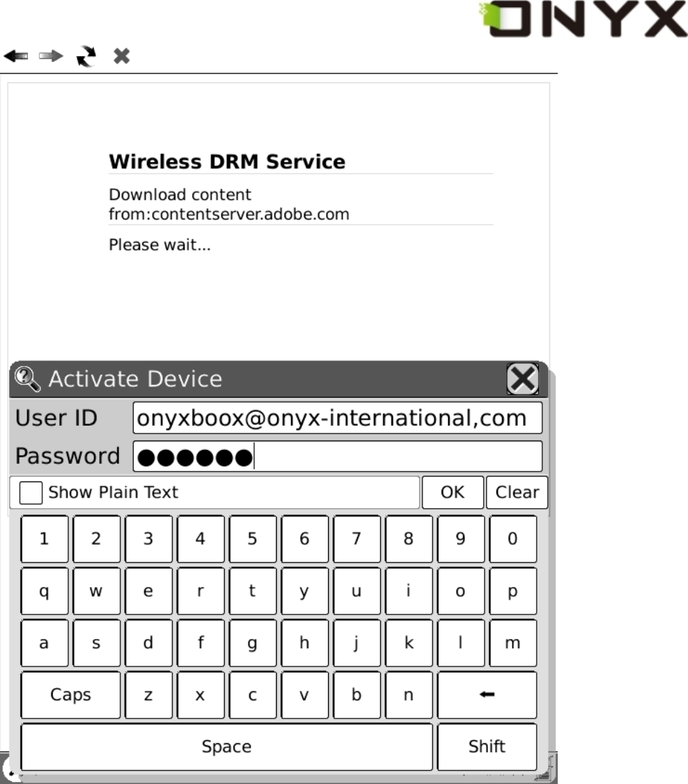Focus the Password input field

[x=337, y=456]
